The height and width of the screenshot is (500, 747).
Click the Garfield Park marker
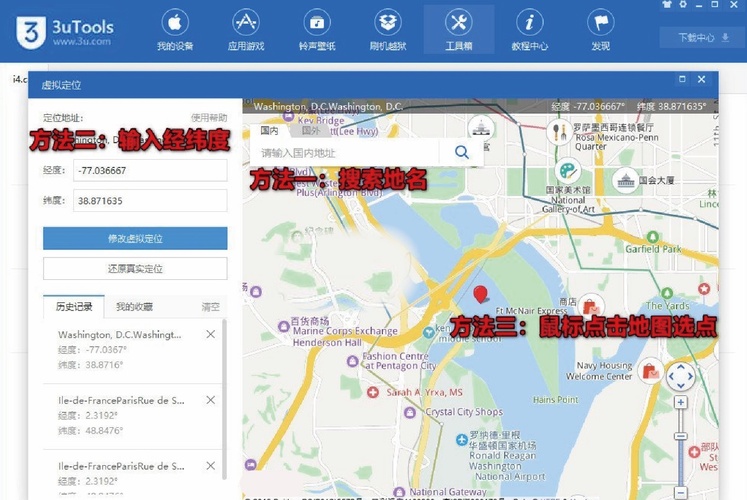pos(653,237)
